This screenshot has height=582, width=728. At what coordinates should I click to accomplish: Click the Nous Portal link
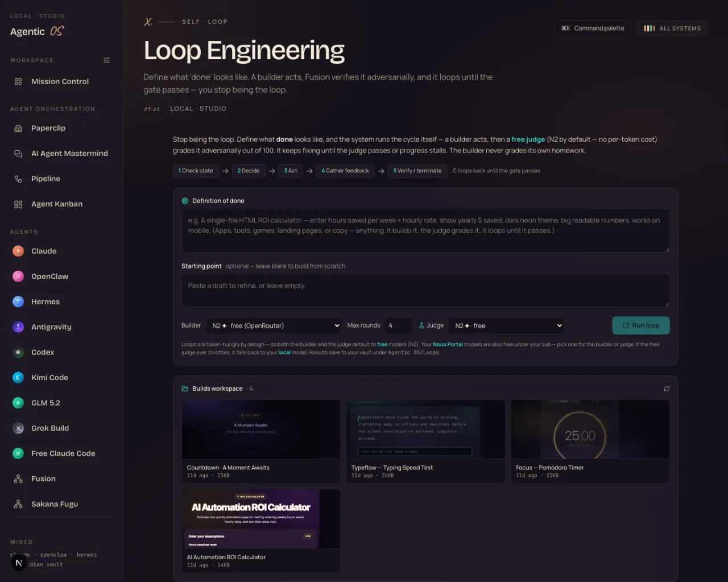(448, 344)
